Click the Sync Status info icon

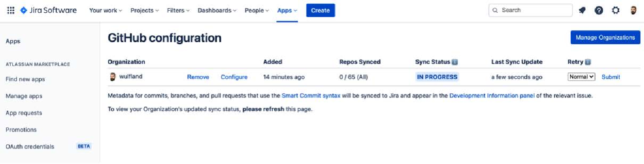pyautogui.click(x=454, y=62)
